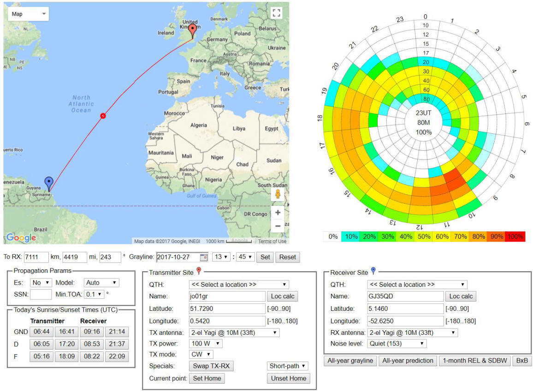Click the grayline date field 2017-10-27
The image size is (533, 392).
(x=182, y=257)
